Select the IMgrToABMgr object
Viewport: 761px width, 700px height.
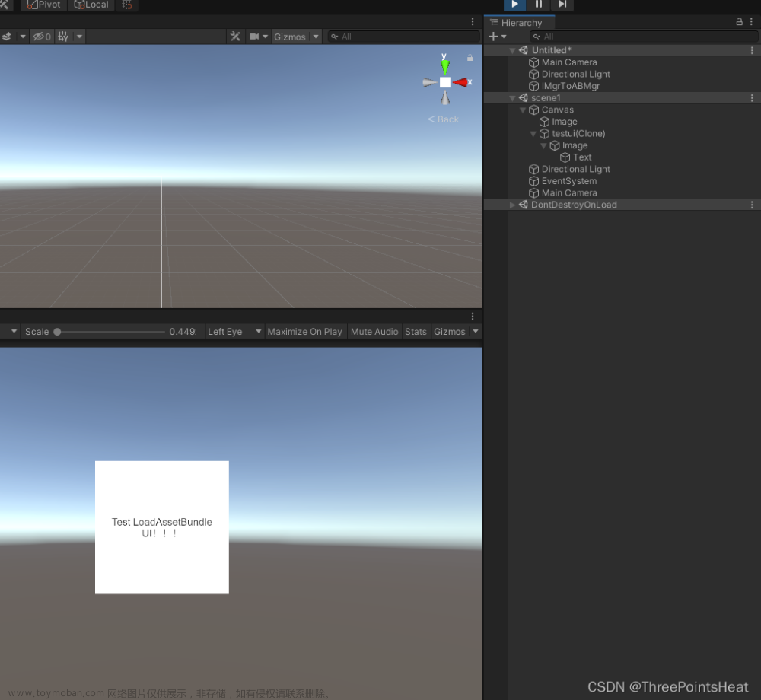(x=570, y=86)
